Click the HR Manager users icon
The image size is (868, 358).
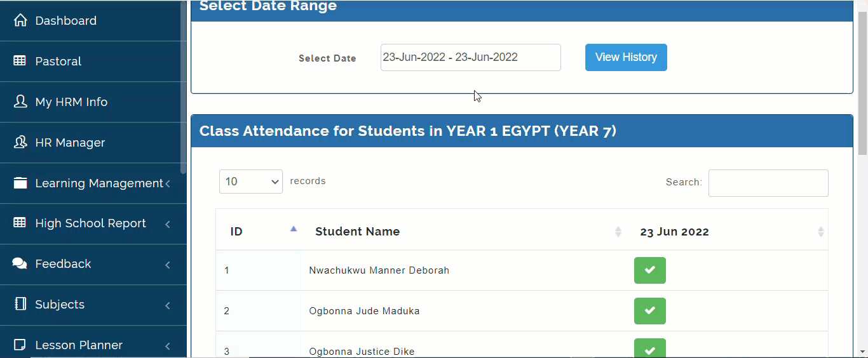point(20,142)
